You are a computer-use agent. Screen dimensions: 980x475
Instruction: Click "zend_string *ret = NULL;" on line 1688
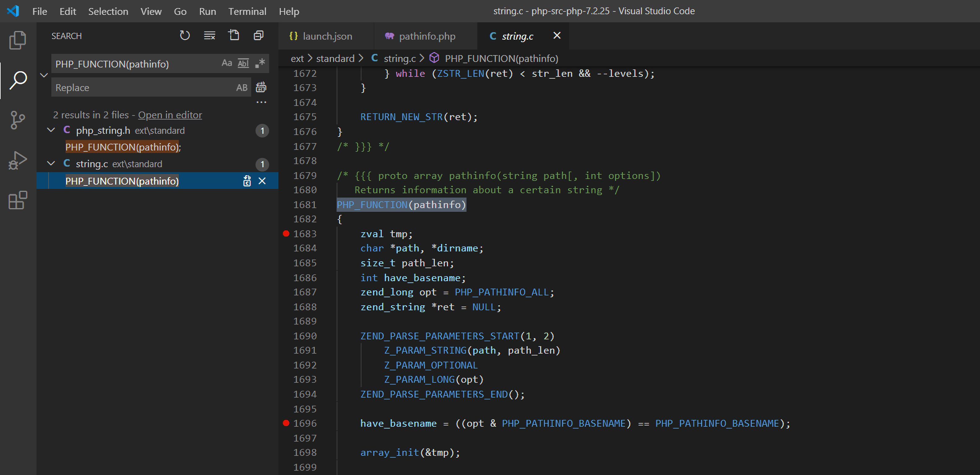(x=431, y=307)
